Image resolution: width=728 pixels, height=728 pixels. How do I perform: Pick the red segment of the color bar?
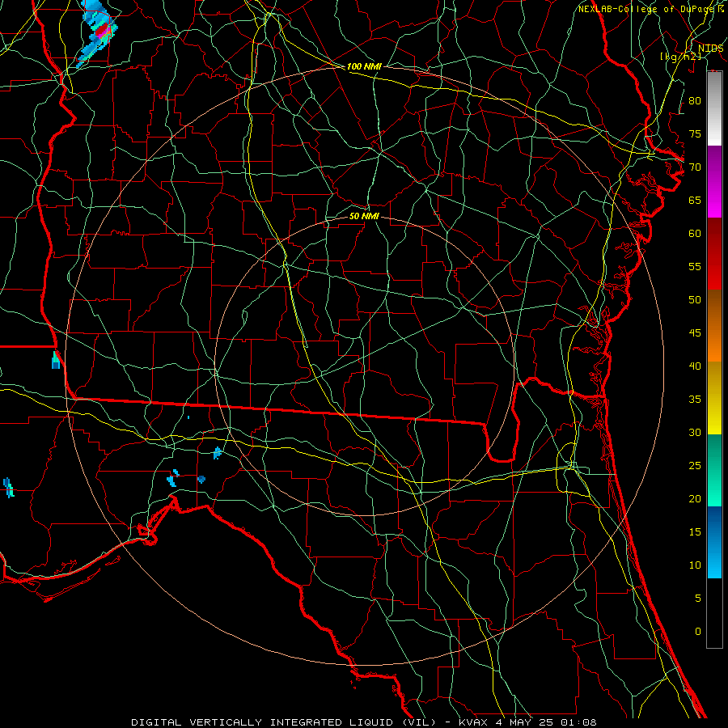[714, 253]
